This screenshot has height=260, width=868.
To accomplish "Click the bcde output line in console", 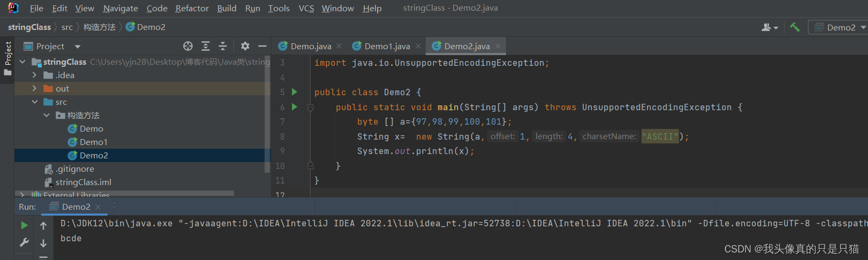I will [x=71, y=239].
